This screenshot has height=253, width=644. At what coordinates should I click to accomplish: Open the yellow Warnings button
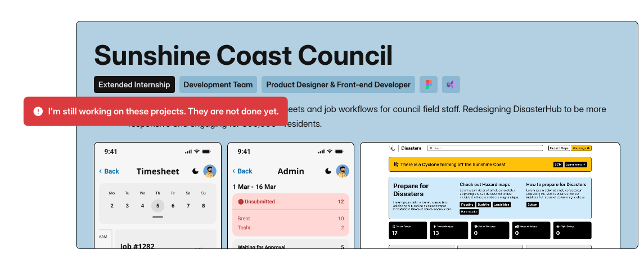[581, 148]
